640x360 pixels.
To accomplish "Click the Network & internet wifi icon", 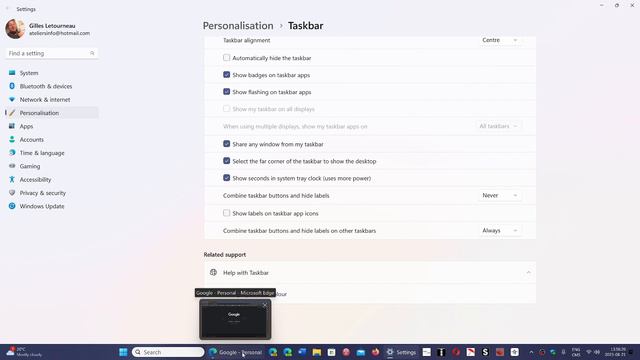I will pos(12,100).
